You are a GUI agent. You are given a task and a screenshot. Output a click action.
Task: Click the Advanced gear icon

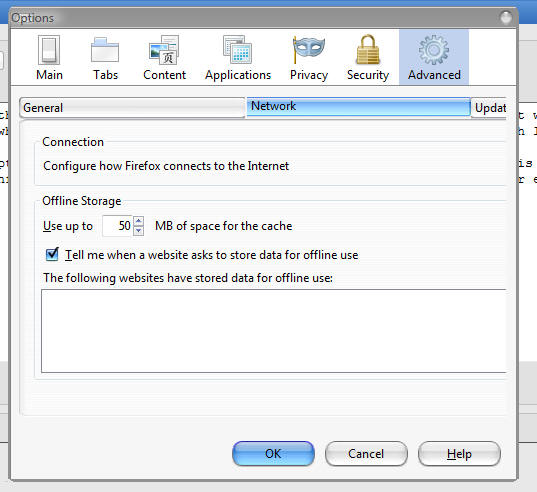[434, 50]
